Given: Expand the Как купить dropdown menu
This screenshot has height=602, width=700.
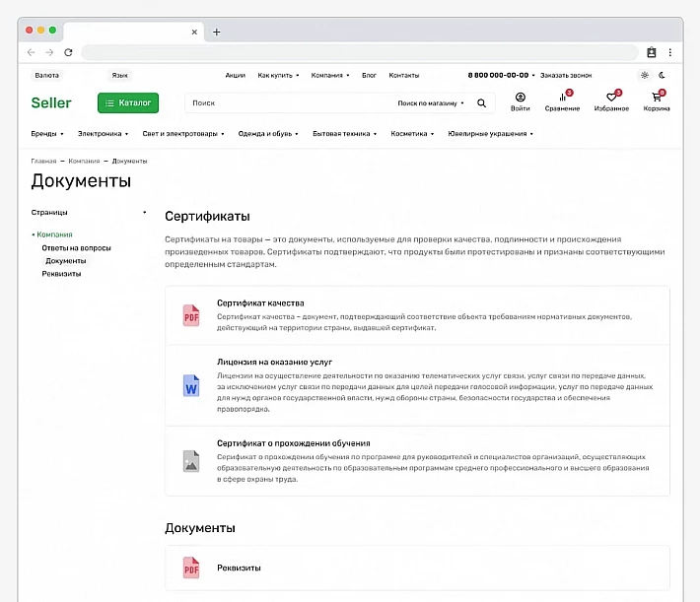Looking at the screenshot, I should (x=278, y=75).
